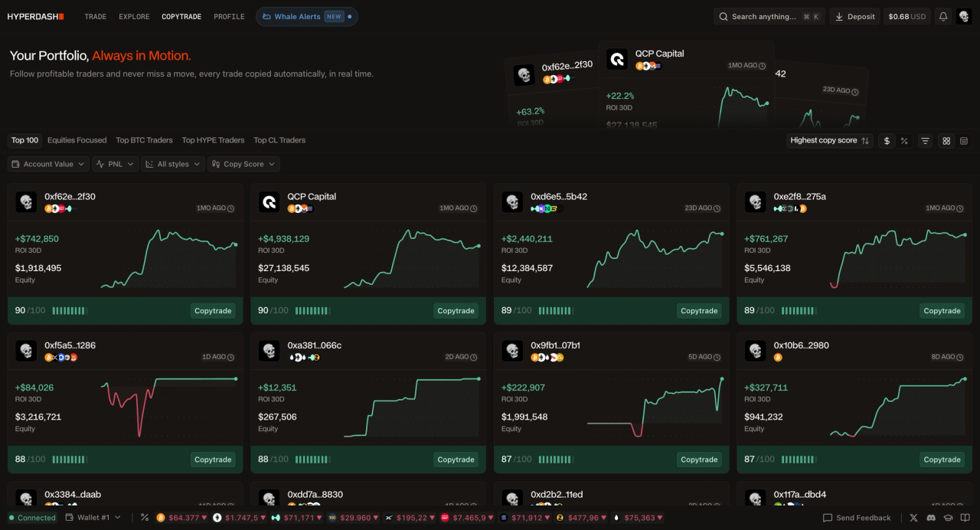This screenshot has height=530, width=980.
Task: Open the All styles dropdown
Action: point(173,164)
